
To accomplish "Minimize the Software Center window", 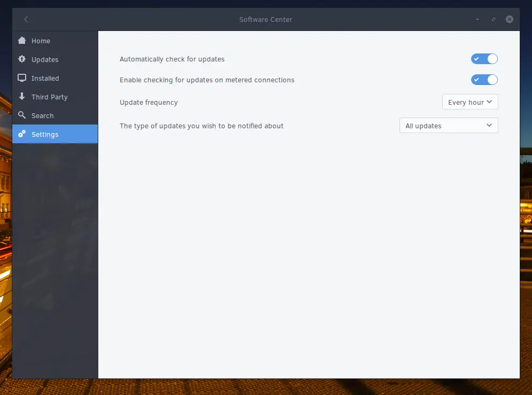I will pos(478,19).
